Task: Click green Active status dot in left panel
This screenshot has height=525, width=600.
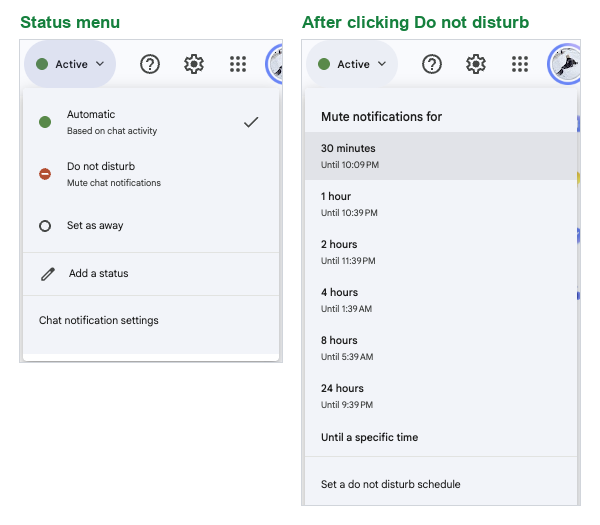Action: coord(42,64)
